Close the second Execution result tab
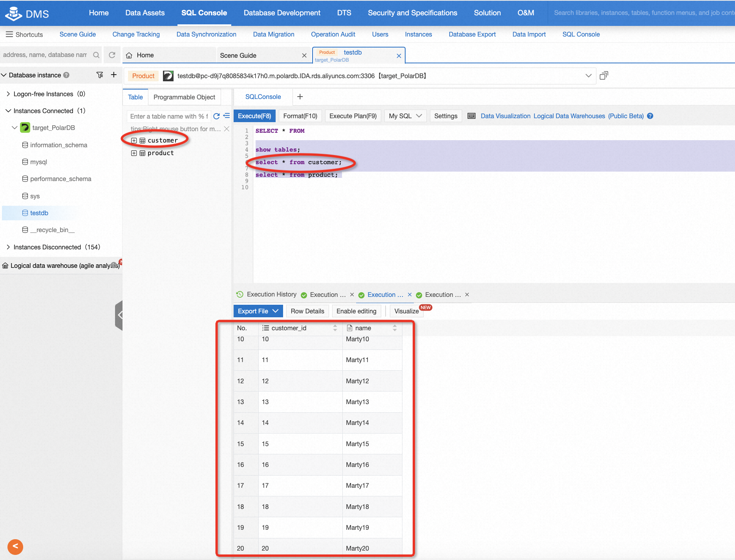Image resolution: width=735 pixels, height=560 pixels. coord(410,295)
